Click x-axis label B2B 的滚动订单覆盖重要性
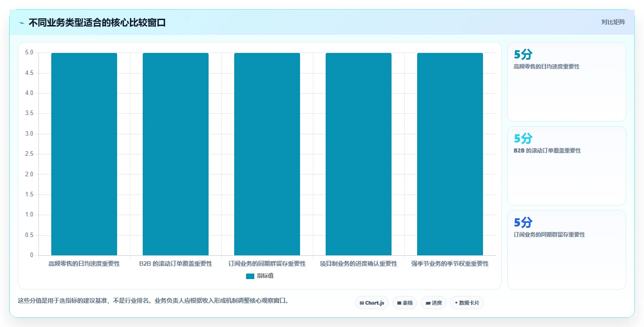644x327 pixels. click(176, 264)
